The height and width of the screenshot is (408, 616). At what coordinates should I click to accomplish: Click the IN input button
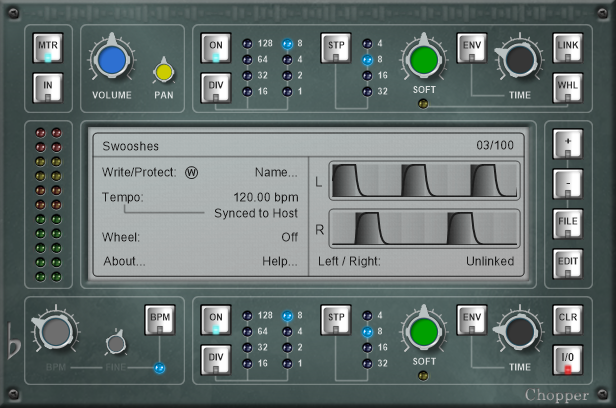click(47, 89)
